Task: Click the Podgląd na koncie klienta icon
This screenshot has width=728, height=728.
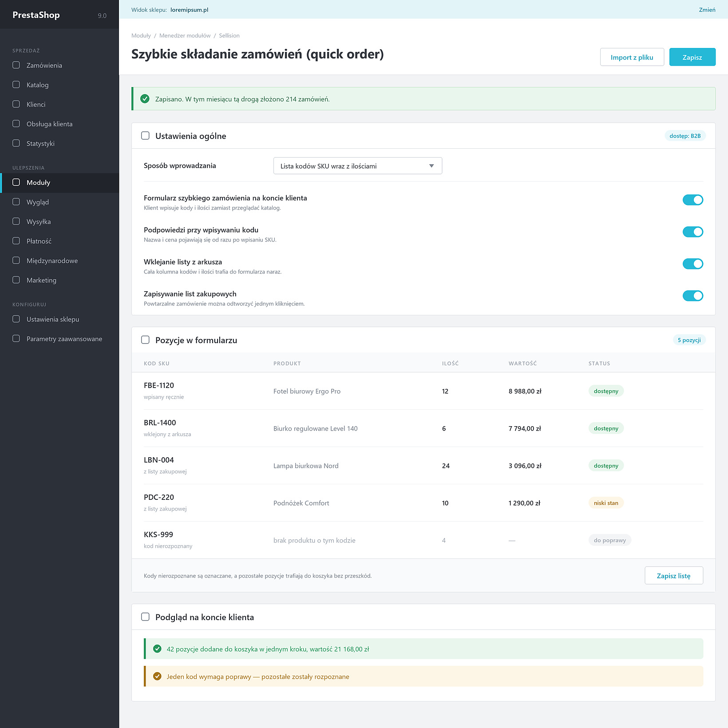Action: pos(145,617)
